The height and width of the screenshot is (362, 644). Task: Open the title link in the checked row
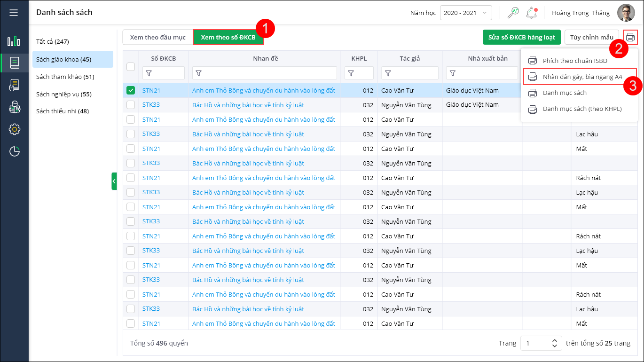264,90
